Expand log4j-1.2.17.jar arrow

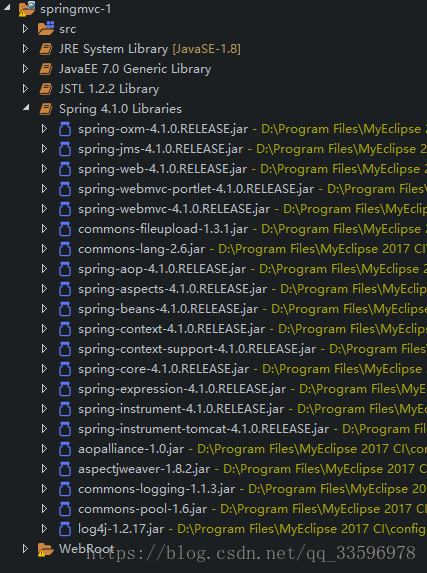point(44,528)
